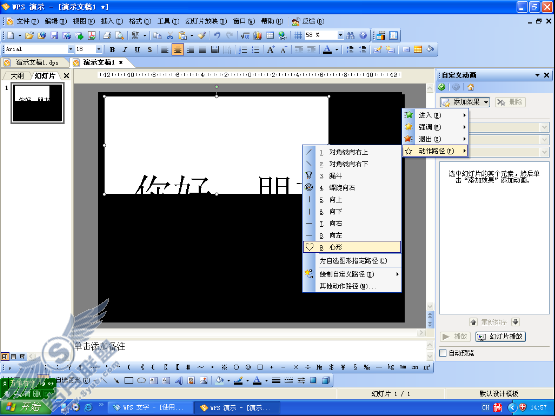Viewport: 555px width, 416px height.
Task: Click the Internet Explorer quick launch icon
Action: [x=88, y=408]
